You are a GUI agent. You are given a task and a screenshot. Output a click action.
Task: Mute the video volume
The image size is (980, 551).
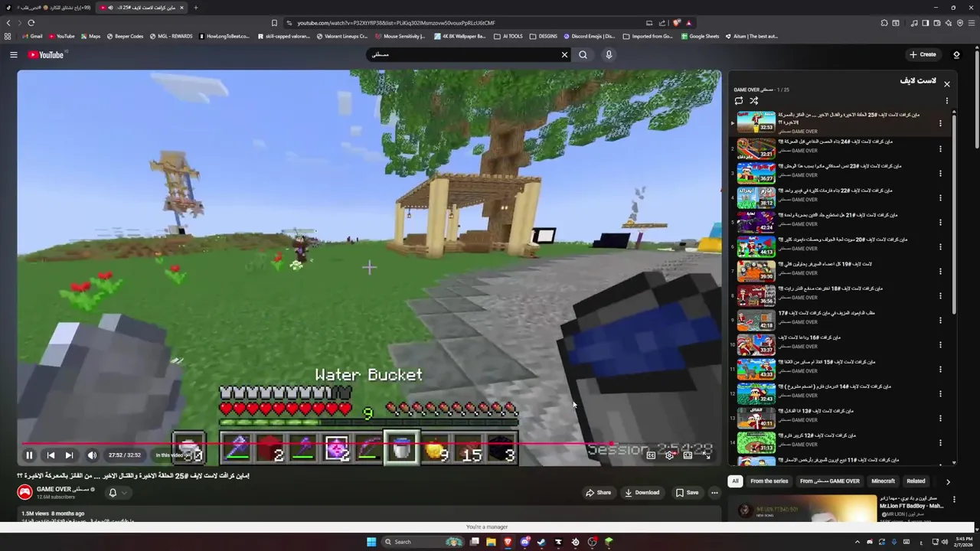(92, 455)
